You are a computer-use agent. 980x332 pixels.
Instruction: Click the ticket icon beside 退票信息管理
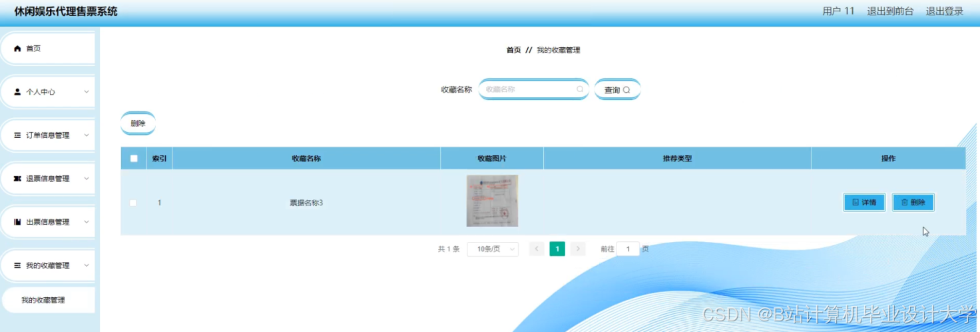(x=18, y=179)
